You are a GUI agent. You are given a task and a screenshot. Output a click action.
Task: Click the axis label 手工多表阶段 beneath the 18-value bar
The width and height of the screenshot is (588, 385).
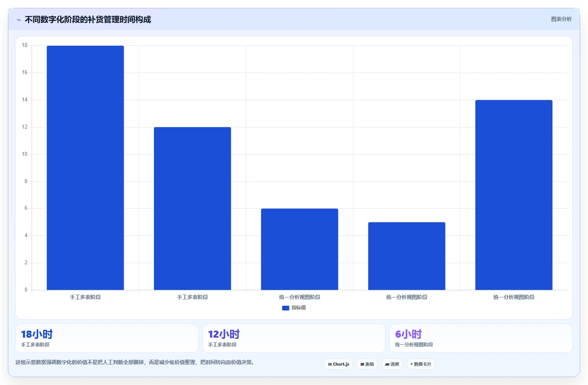pos(85,297)
